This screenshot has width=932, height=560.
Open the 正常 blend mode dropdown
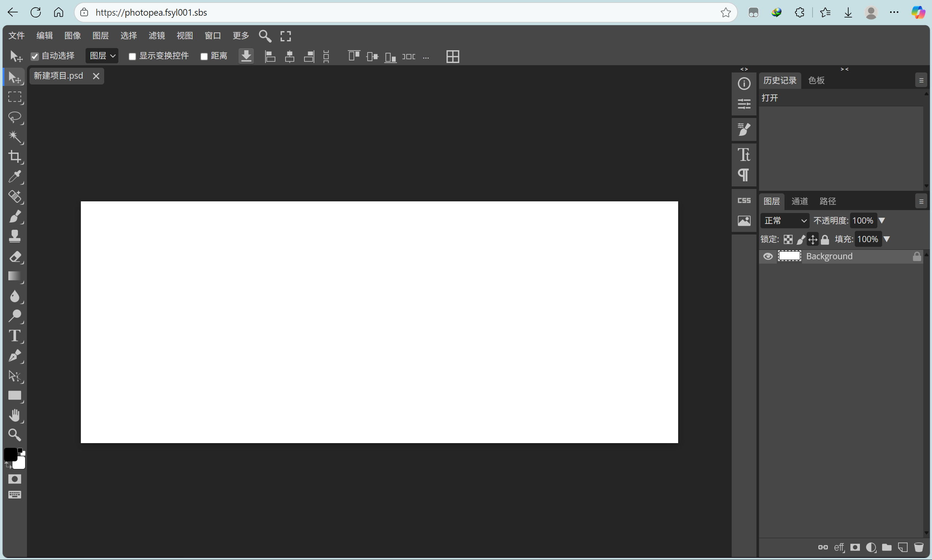click(784, 221)
